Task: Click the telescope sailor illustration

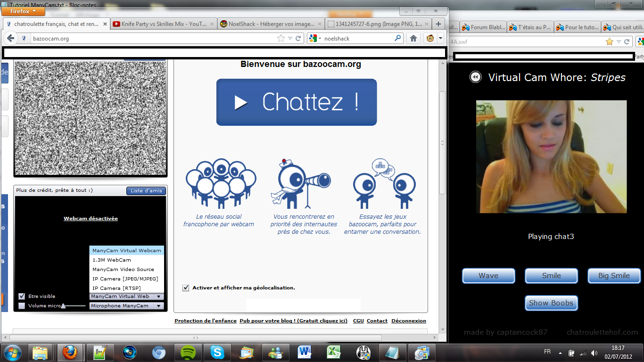Action: coord(300,183)
